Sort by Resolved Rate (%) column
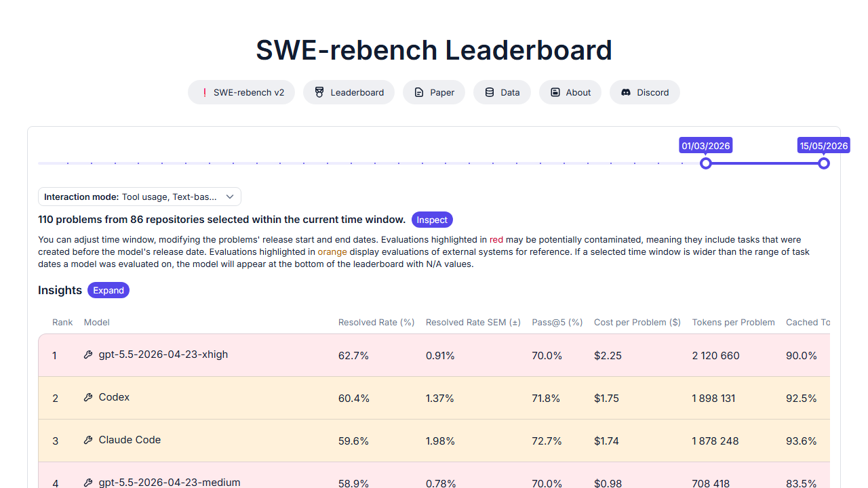This screenshot has width=868, height=488. point(376,322)
